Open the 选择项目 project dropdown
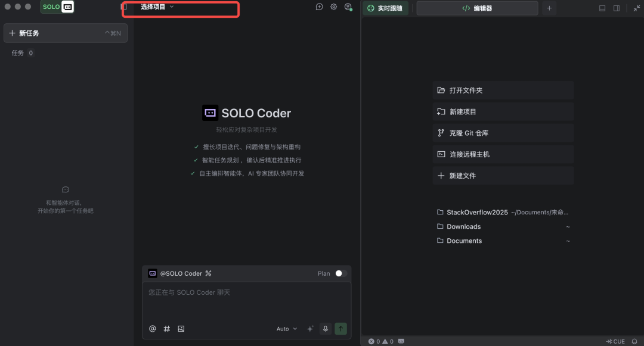Screen dimensions: 644x346 coord(157,7)
